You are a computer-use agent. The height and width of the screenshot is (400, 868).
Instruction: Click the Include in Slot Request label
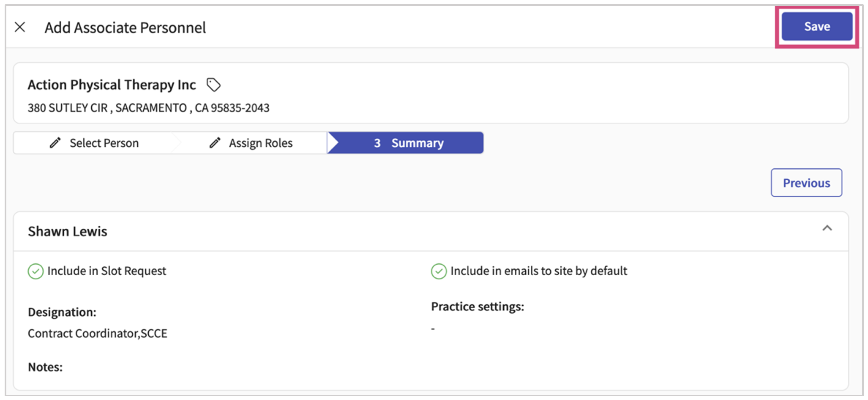pos(106,271)
